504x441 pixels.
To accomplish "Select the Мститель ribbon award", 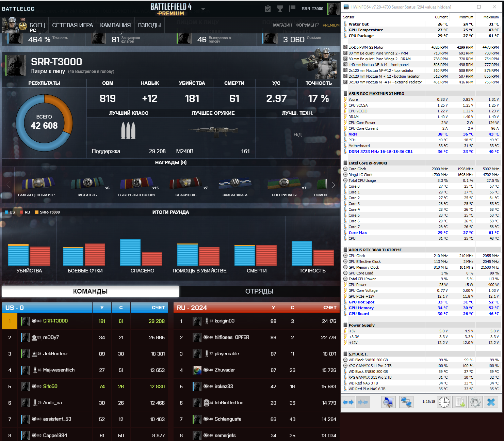I will (x=87, y=183).
